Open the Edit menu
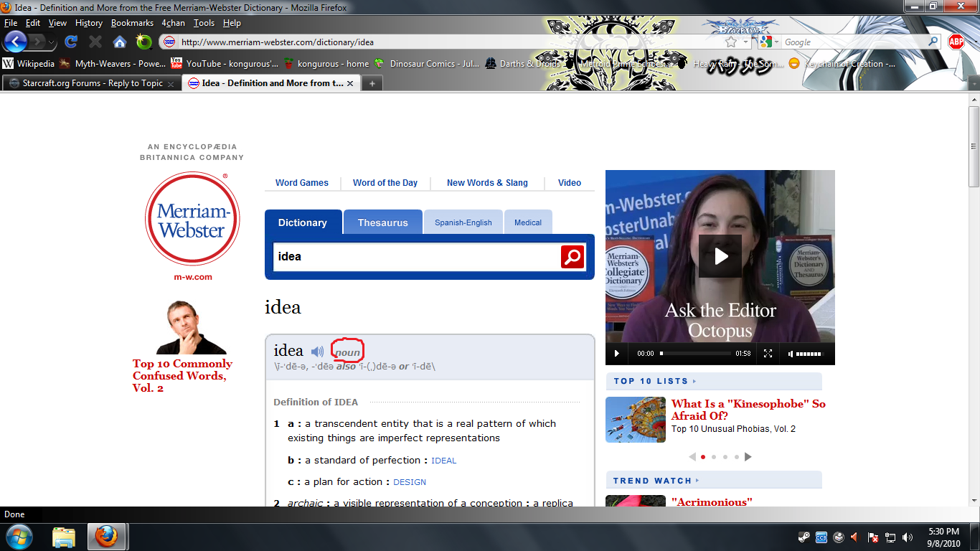 tap(33, 23)
